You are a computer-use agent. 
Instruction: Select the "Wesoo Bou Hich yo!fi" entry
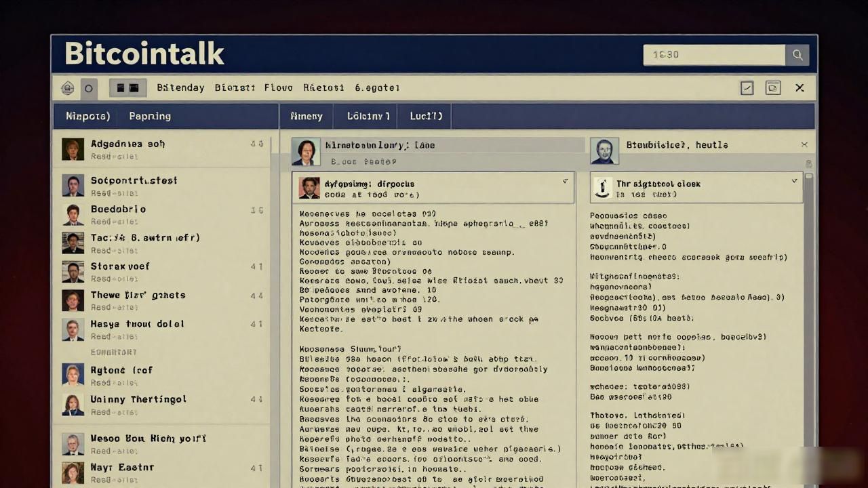click(161, 443)
